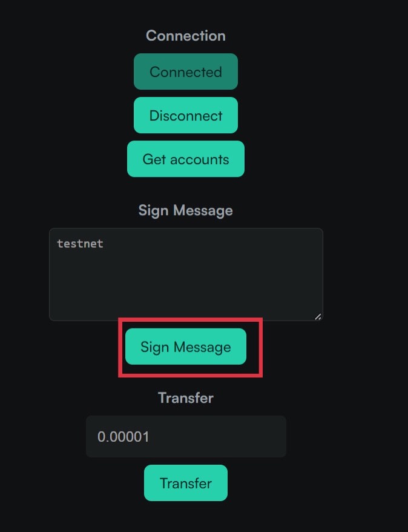The height and width of the screenshot is (532, 408).
Task: Place cursor after the word testnet
Action: click(104, 244)
